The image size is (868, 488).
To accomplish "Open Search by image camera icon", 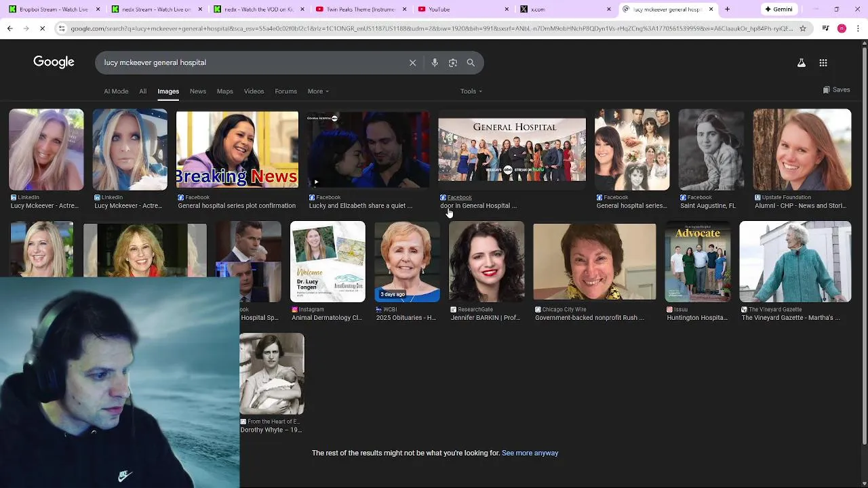I will pyautogui.click(x=453, y=62).
